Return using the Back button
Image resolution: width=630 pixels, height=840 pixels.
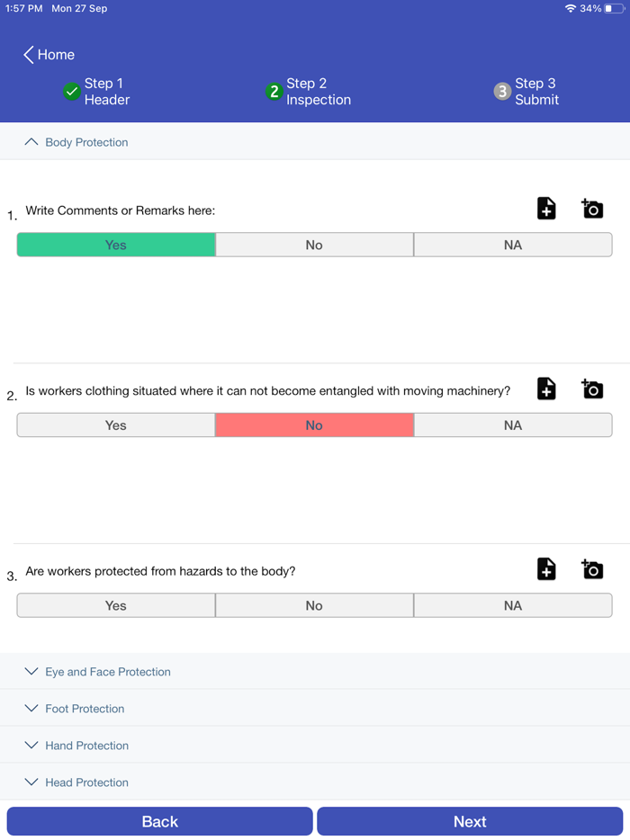tap(158, 821)
